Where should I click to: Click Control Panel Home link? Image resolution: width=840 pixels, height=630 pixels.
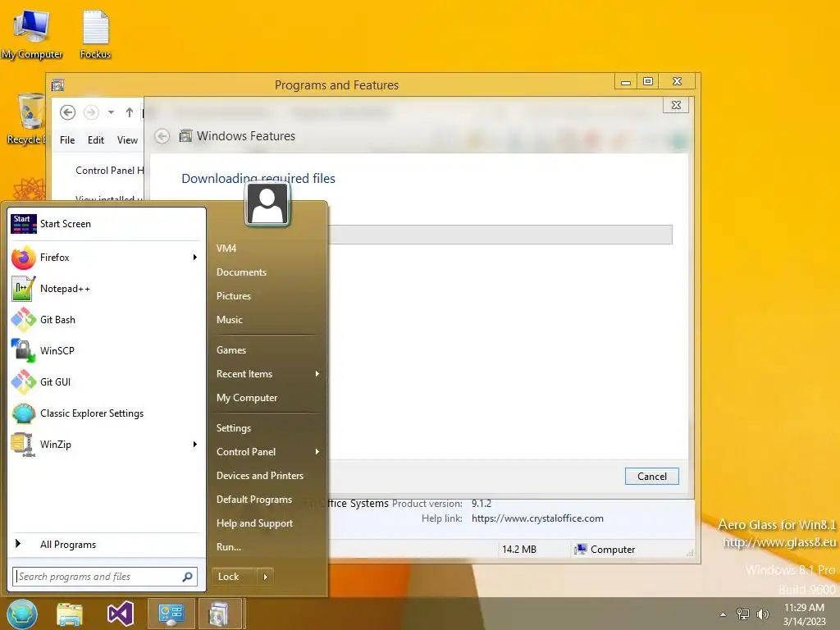pyautogui.click(x=110, y=171)
